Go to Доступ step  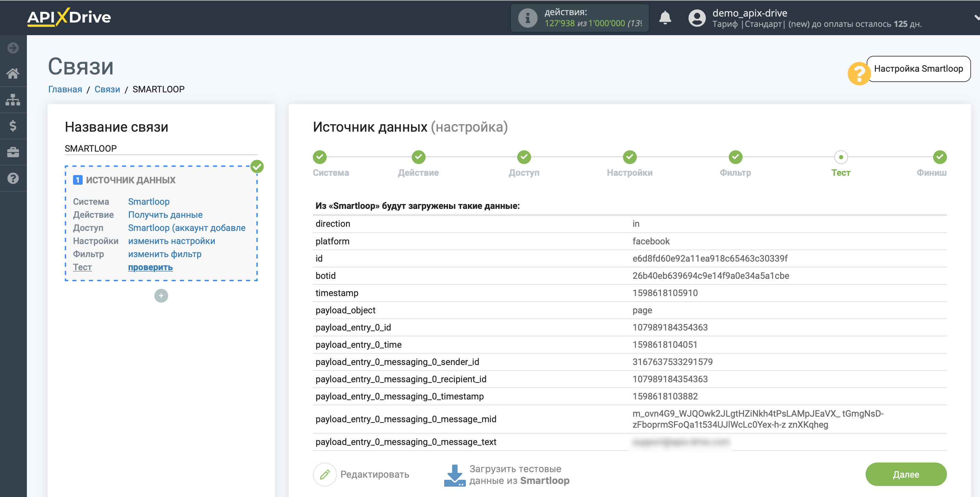[524, 173]
